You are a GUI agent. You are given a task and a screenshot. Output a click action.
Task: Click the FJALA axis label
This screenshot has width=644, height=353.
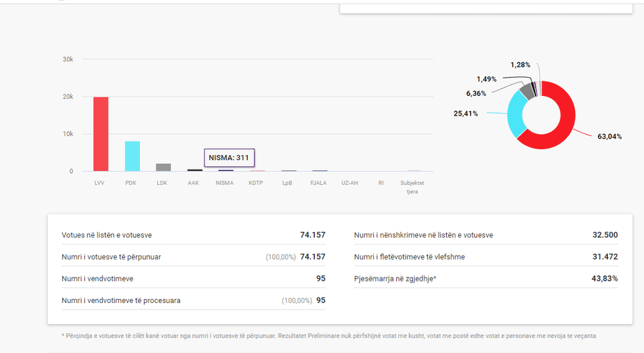coord(319,183)
